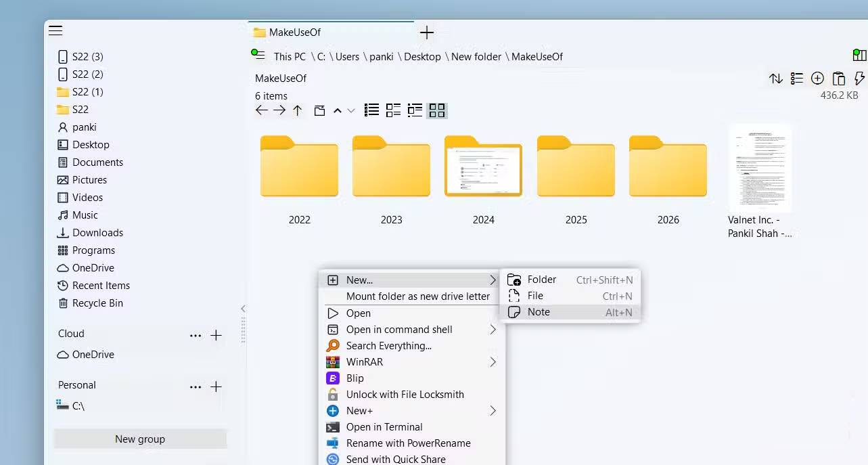Expand the WinRAR submenu
The height and width of the screenshot is (465, 868).
(493, 362)
